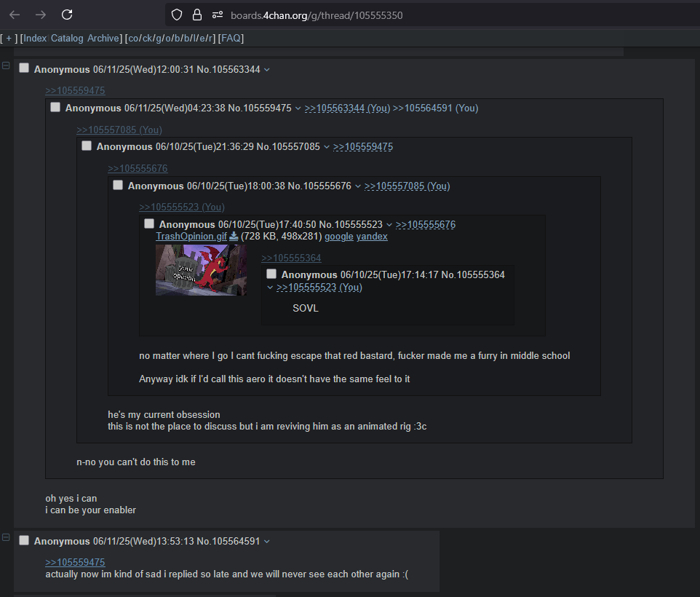This screenshot has width=700, height=597.
Task: Go forward with browser forward arrow
Action: coord(41,15)
